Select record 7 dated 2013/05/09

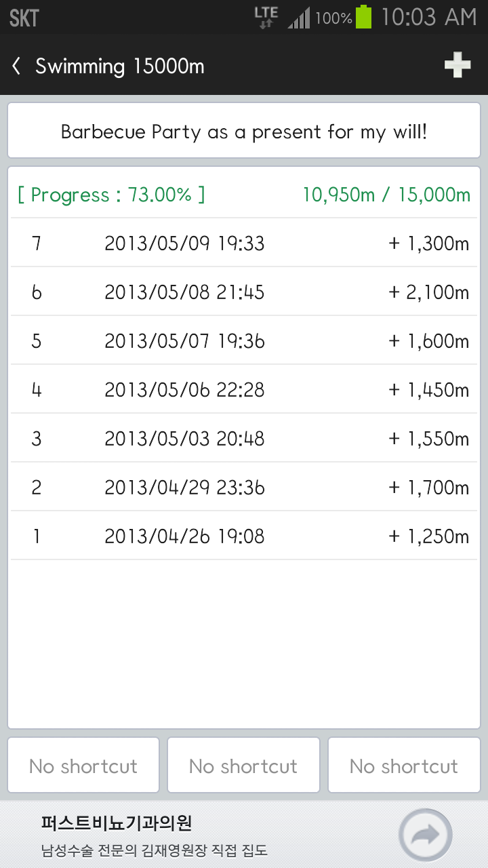[x=244, y=243]
